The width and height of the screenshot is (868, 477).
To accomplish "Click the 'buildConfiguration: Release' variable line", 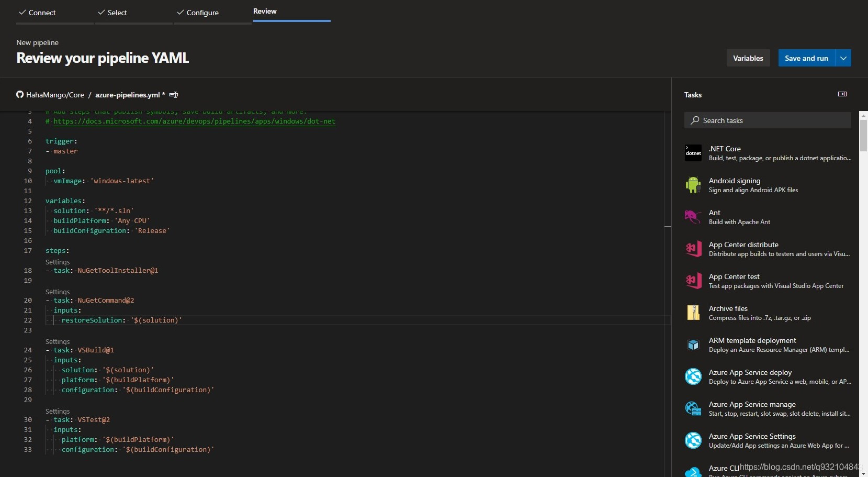I will (111, 230).
